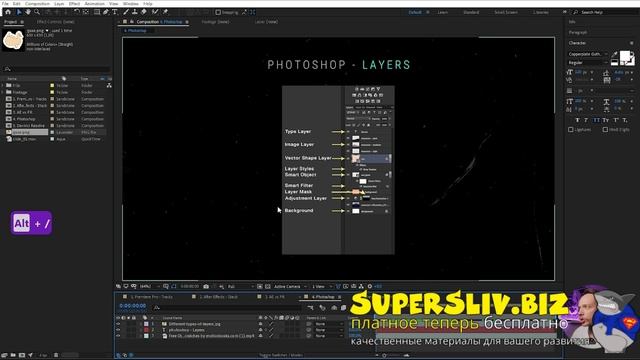Open the viewer magnification dropdown
The image size is (640, 360).
coord(149,287)
